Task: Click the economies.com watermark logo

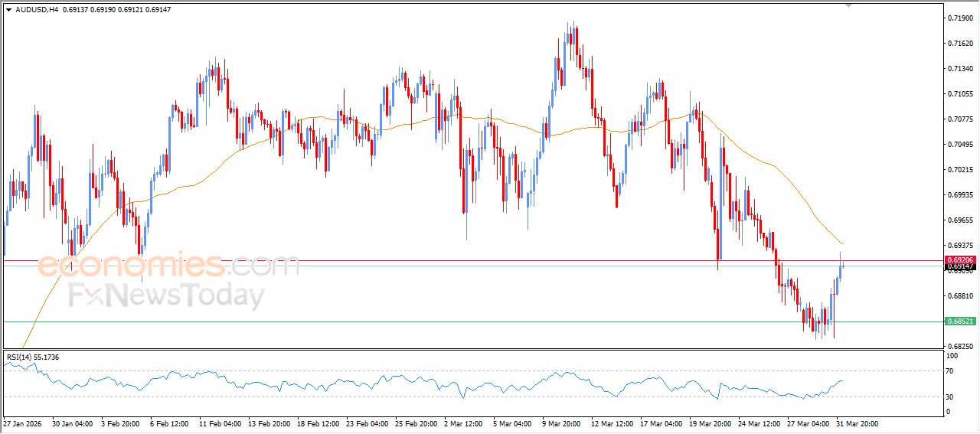Action: point(168,266)
